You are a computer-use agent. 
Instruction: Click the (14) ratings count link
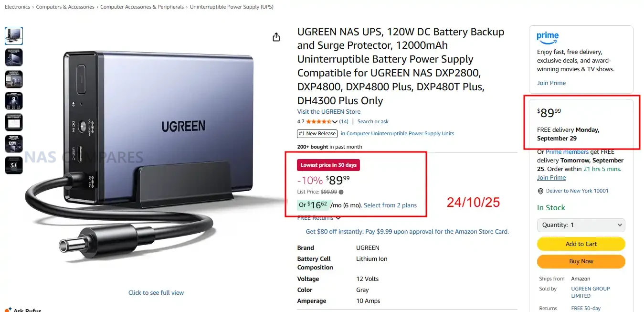(x=344, y=122)
